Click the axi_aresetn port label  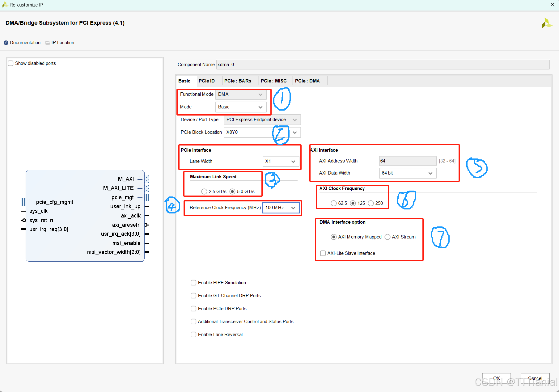pyautogui.click(x=126, y=225)
